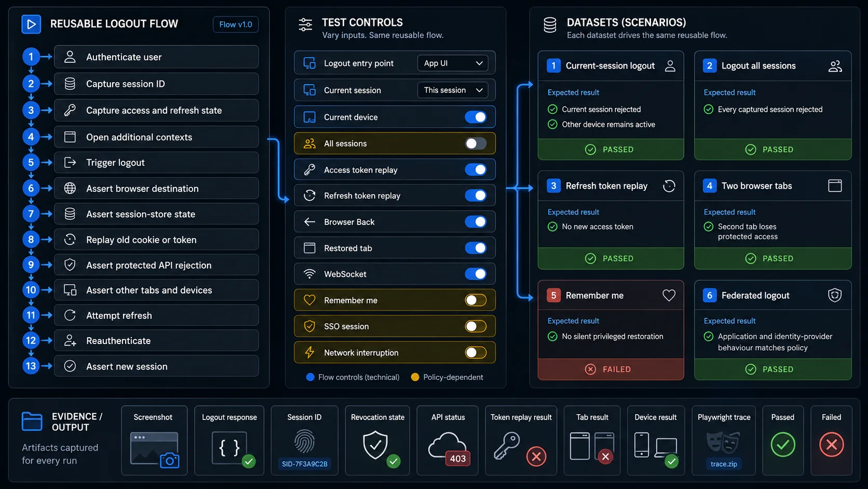Open the Current session This session dropdown
Image resolution: width=868 pixels, height=489 pixels.
pos(453,90)
